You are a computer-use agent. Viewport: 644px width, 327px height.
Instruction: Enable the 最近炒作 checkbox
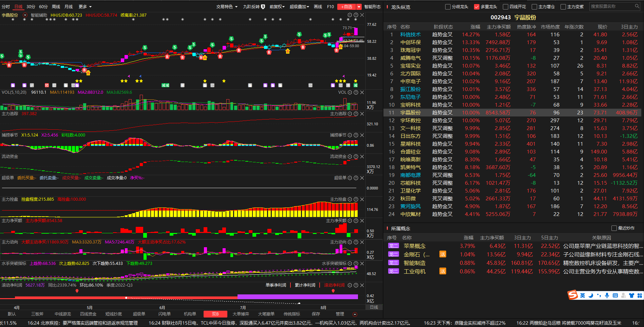[x=614, y=228]
